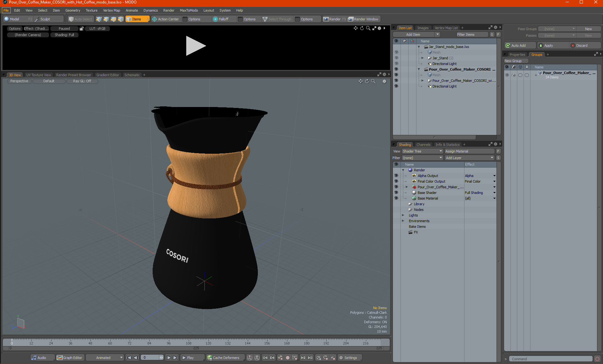Viewport: 603px width, 364px height.
Task: Switch to Images tab
Action: (423, 28)
